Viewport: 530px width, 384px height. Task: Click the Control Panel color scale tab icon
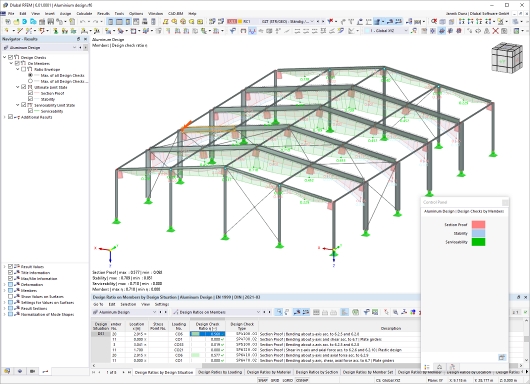(427, 367)
